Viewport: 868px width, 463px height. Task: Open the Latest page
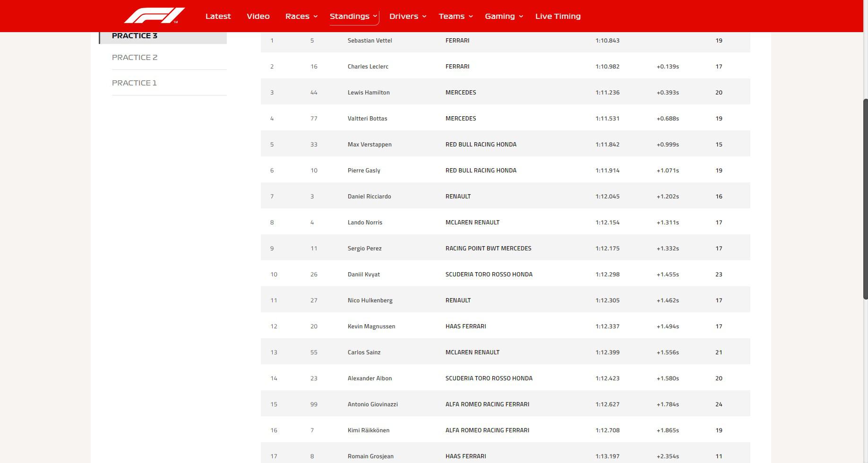(218, 16)
